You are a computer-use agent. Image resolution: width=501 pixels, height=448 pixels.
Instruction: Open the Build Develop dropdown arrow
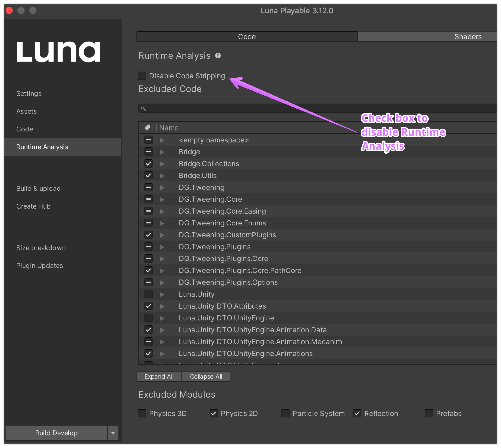pyautogui.click(x=113, y=433)
